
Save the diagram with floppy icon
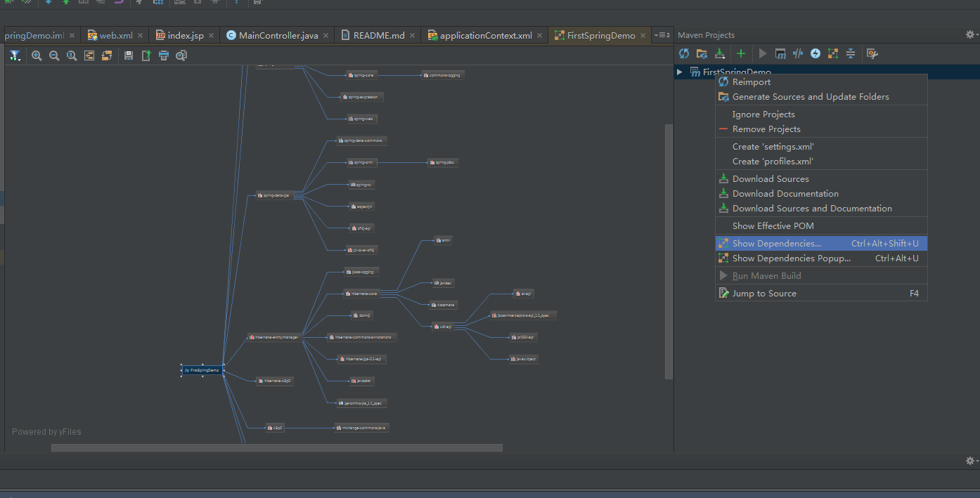[129, 55]
